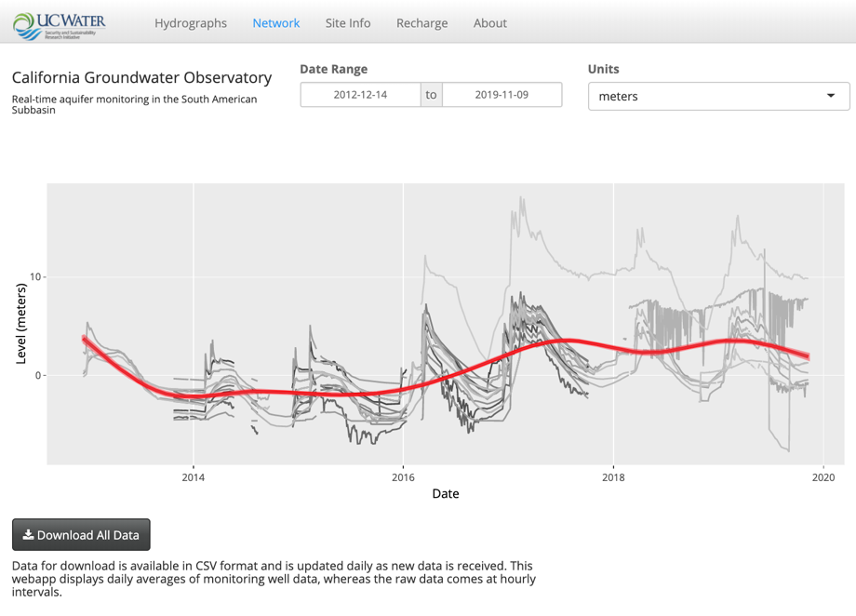Click the download icon on Download All Data
This screenshot has height=616, width=856.
coord(28,535)
